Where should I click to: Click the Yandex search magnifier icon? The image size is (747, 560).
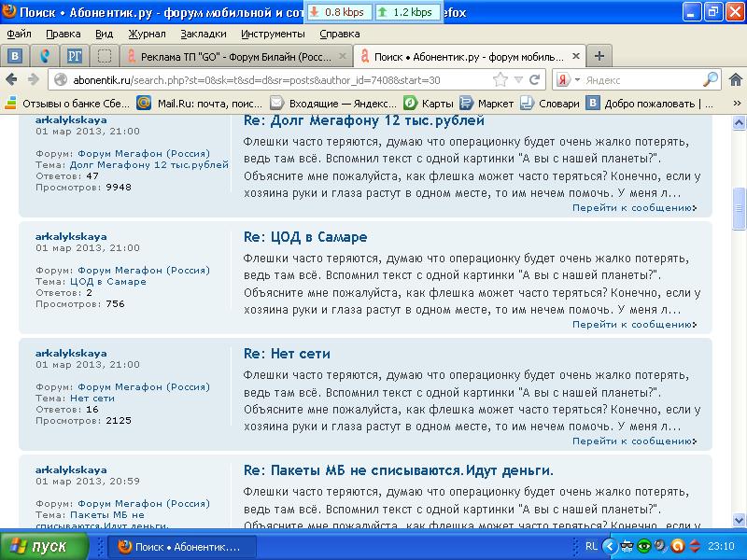click(711, 80)
